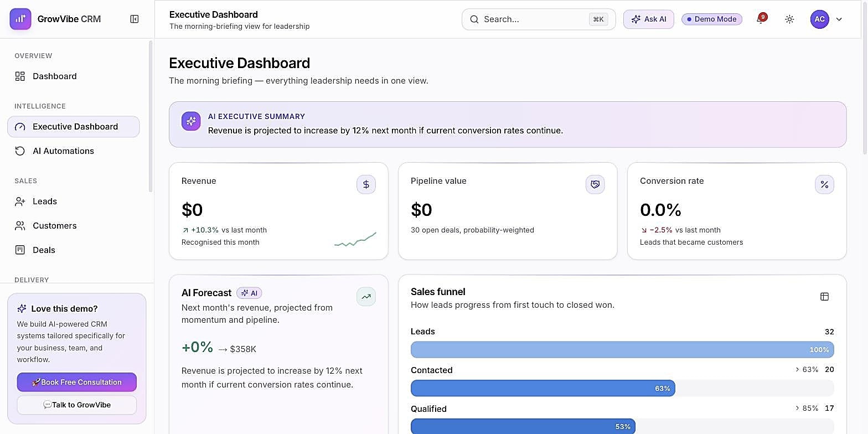Click the GrowVibe CRM logo icon

20,19
